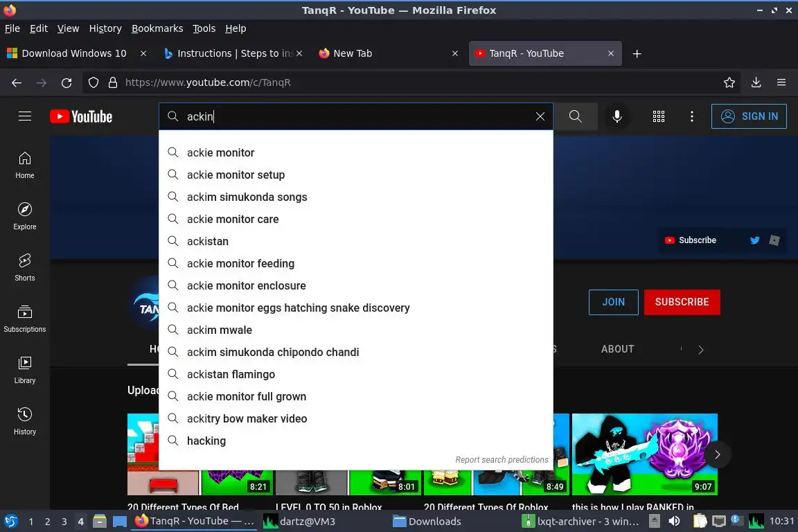Open the Downloads window from the taskbar

pos(427,522)
